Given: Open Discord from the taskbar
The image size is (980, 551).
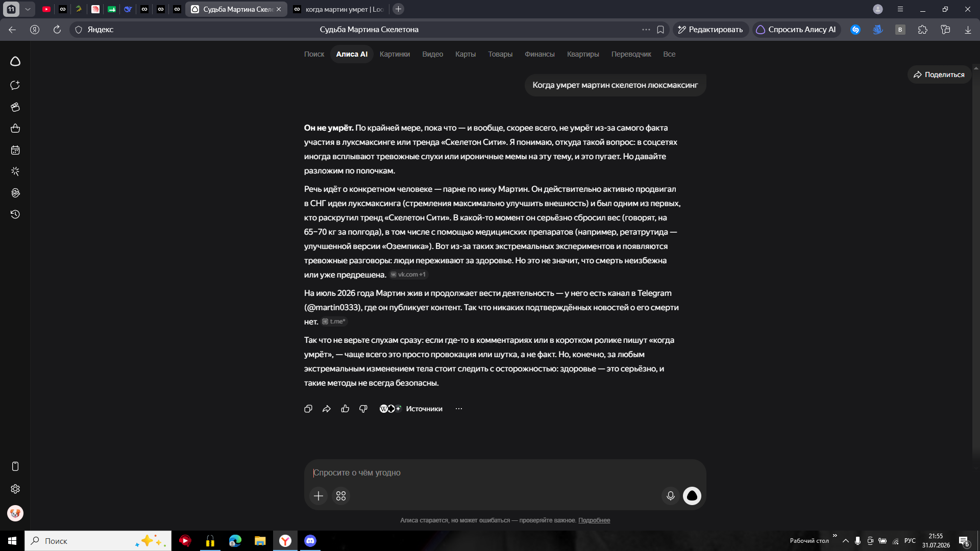Looking at the screenshot, I should pos(310,541).
